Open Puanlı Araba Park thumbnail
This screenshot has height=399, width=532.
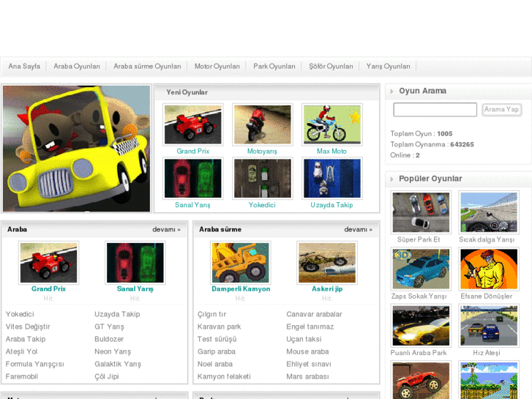pos(421,326)
